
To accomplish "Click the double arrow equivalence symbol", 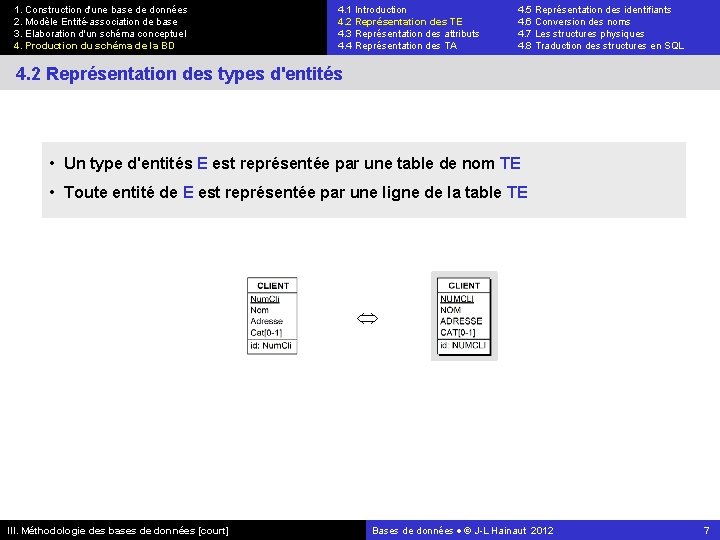I will (367, 318).
